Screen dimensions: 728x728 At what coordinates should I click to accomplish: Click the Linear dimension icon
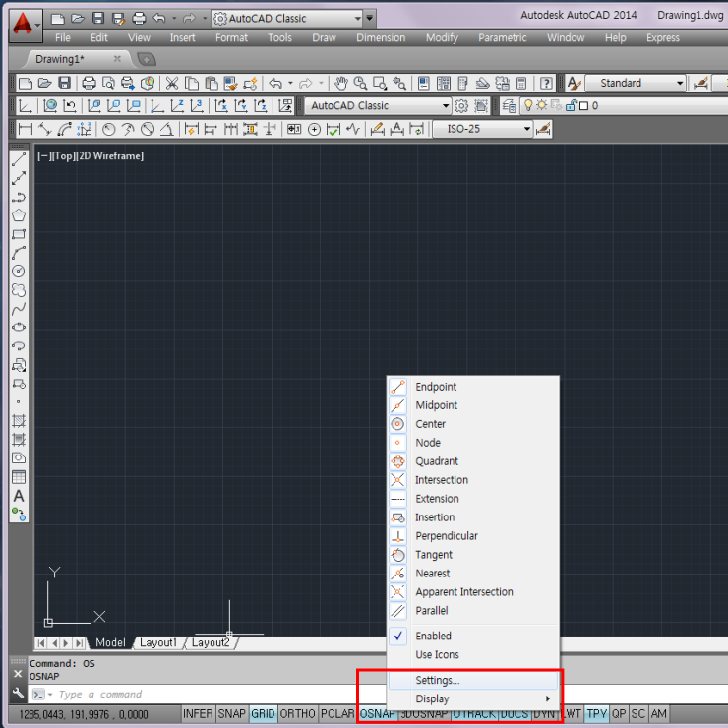(25, 129)
